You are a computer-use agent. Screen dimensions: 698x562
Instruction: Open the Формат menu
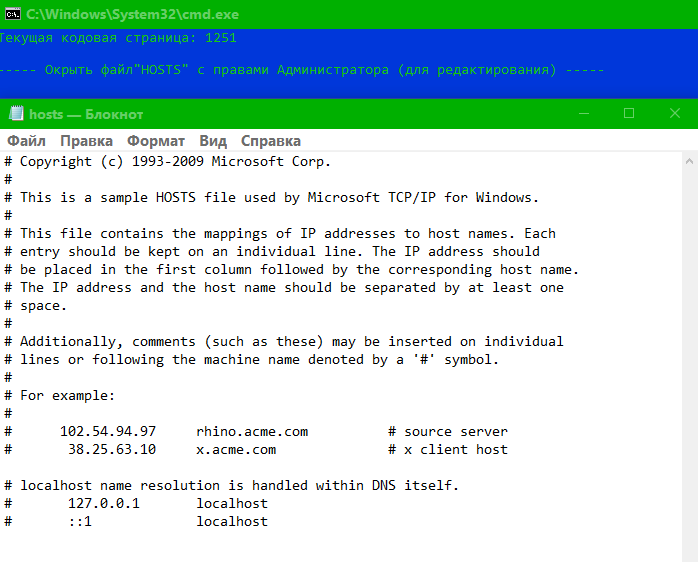156,141
